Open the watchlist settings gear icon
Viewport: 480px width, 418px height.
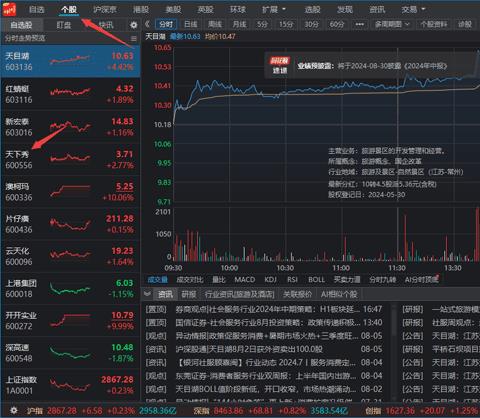click(x=134, y=25)
